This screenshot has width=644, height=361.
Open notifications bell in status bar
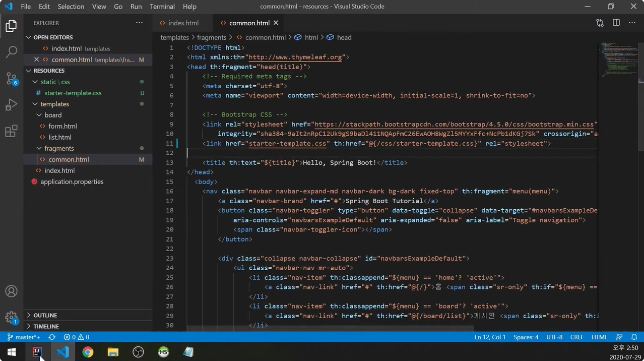[634, 337]
